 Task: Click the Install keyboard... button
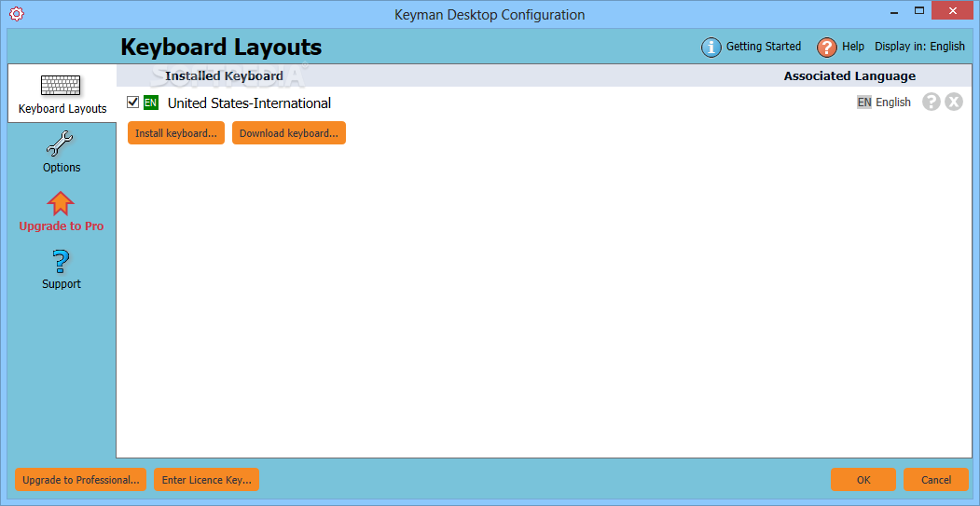point(176,133)
